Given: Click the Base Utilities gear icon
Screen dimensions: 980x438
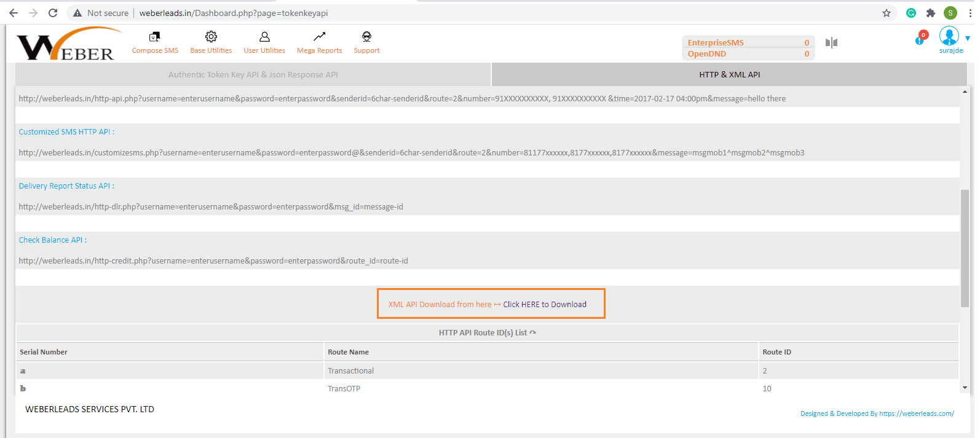Looking at the screenshot, I should [211, 37].
